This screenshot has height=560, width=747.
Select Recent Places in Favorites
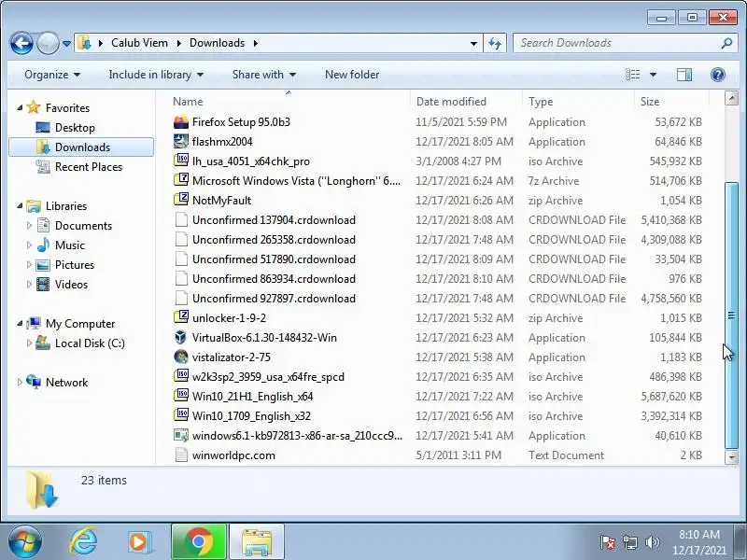coord(89,167)
